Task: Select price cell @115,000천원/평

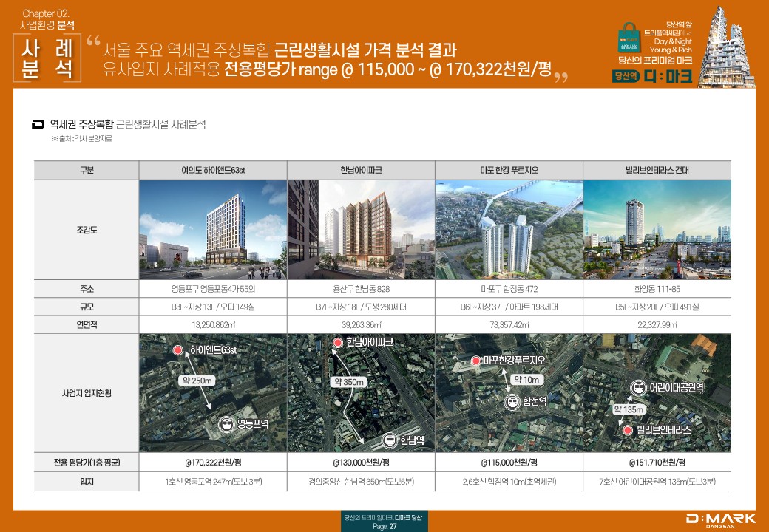Action: pyautogui.click(x=509, y=463)
